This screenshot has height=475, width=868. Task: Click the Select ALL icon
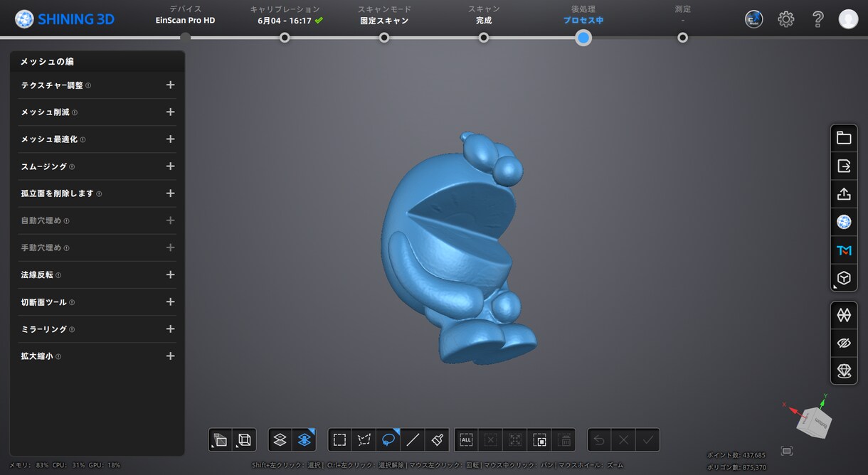pyautogui.click(x=467, y=439)
